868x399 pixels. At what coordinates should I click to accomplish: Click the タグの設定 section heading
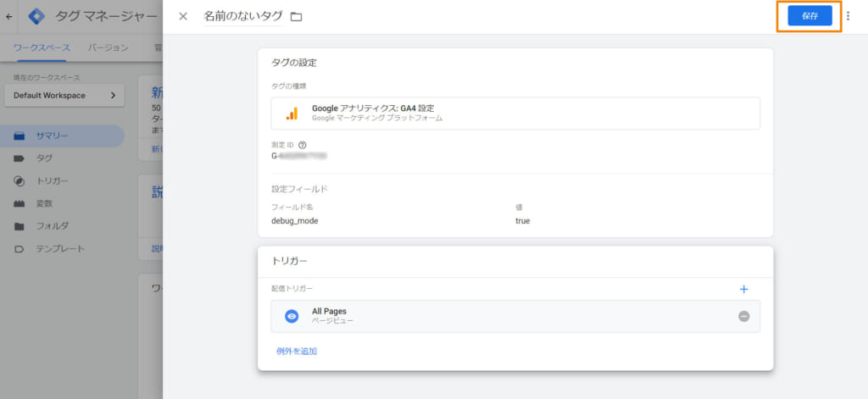point(293,63)
